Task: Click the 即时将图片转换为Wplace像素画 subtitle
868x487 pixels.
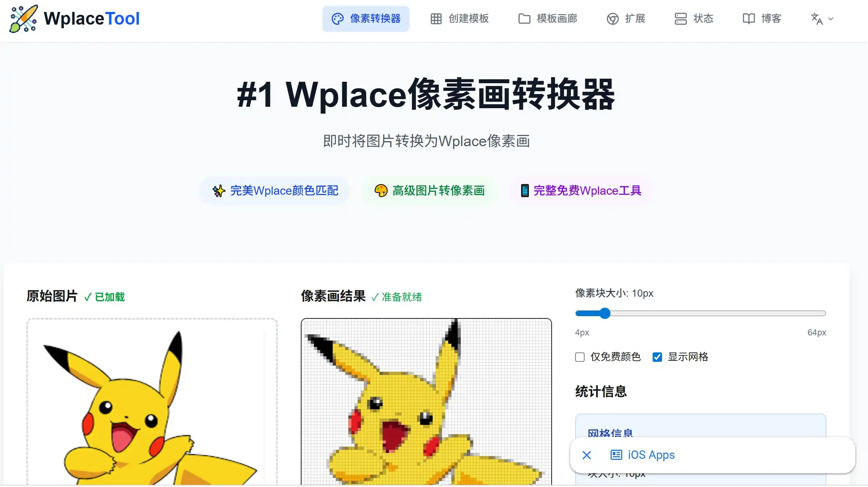Action: [x=426, y=141]
